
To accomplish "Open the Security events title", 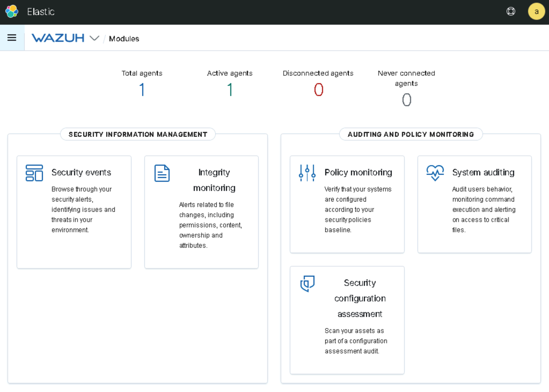I will [x=81, y=172].
